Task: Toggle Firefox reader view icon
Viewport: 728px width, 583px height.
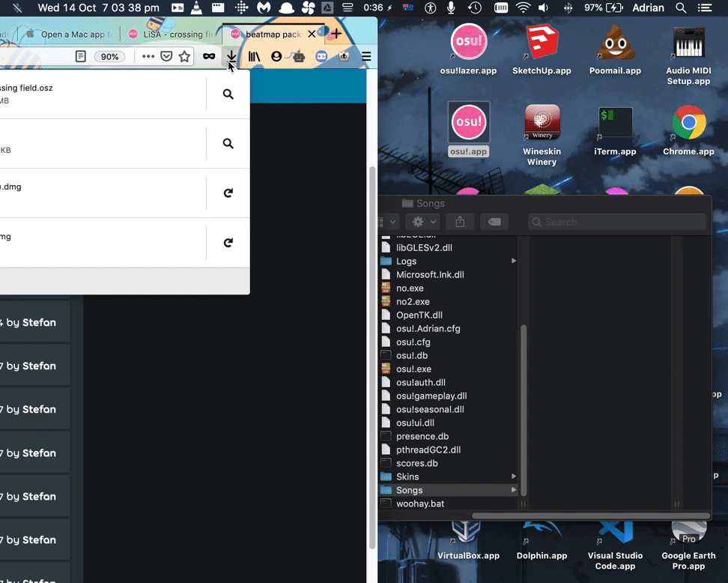Action: 80,57
